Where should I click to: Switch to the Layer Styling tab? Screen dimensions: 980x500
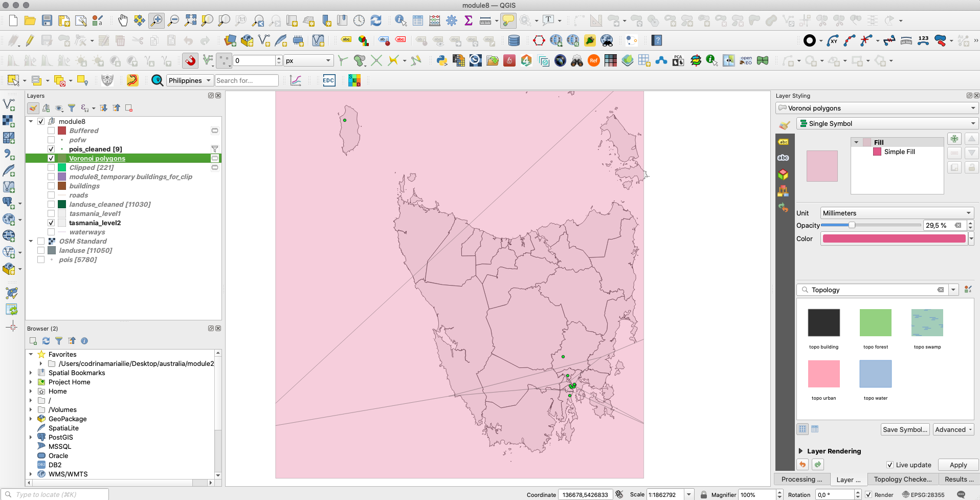(849, 480)
